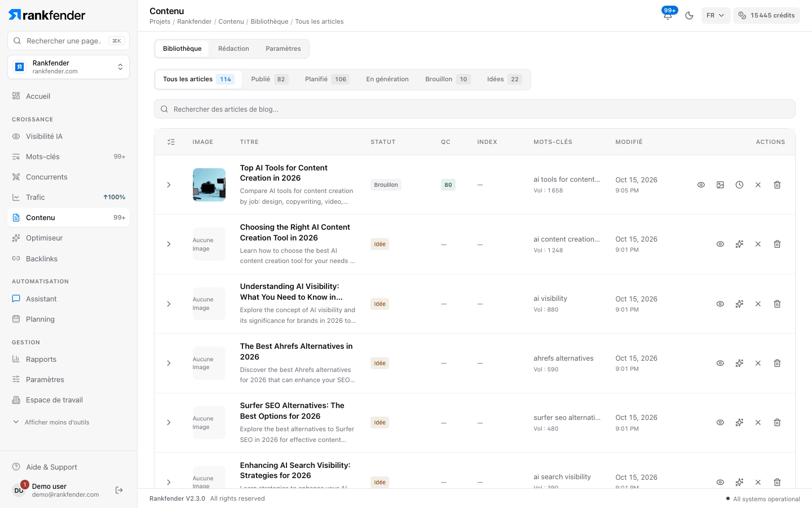Open Planning in sidebar
This screenshot has height=508, width=812.
click(x=68, y=319)
